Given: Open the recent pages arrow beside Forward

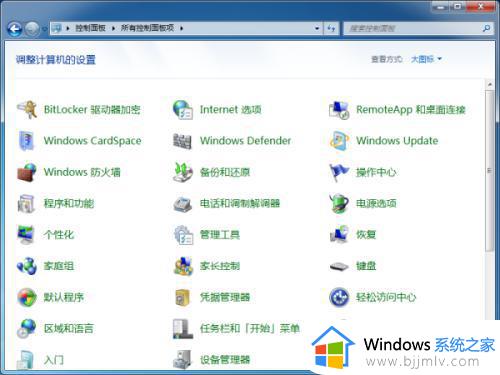Looking at the screenshot, I should (44, 29).
